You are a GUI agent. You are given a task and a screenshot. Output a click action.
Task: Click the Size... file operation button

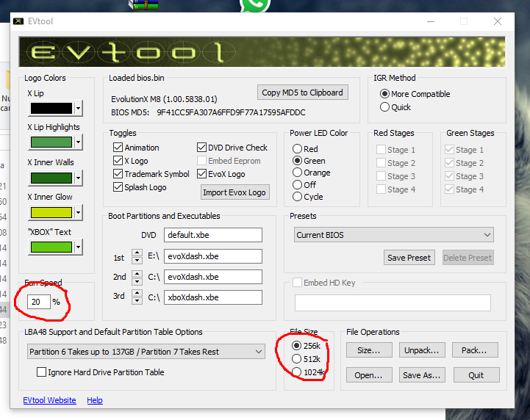[x=369, y=350]
